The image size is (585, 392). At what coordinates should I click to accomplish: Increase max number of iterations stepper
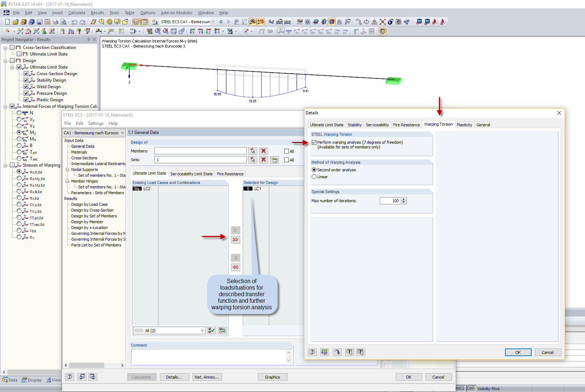point(404,199)
